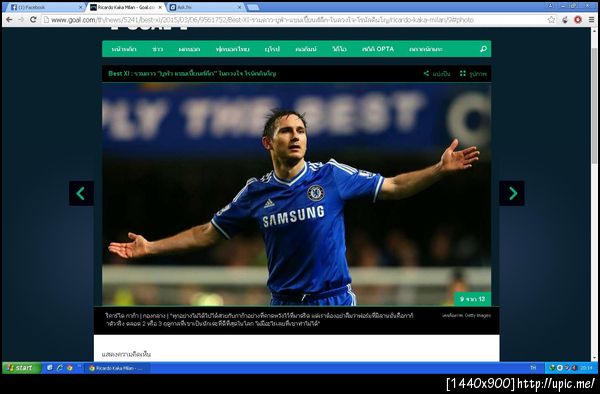Select the Ricardo Kaka Milan - Goal.com tab
The image size is (600, 394).
(126, 7)
